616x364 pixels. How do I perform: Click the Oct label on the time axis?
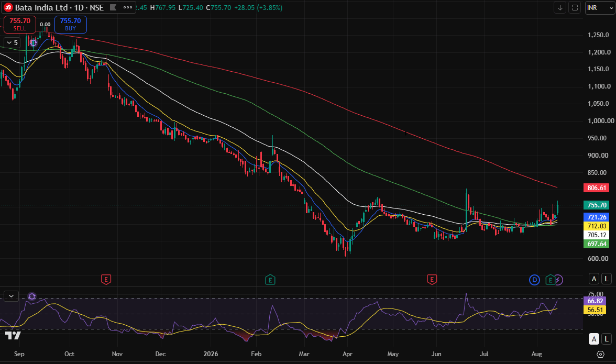pos(69,354)
